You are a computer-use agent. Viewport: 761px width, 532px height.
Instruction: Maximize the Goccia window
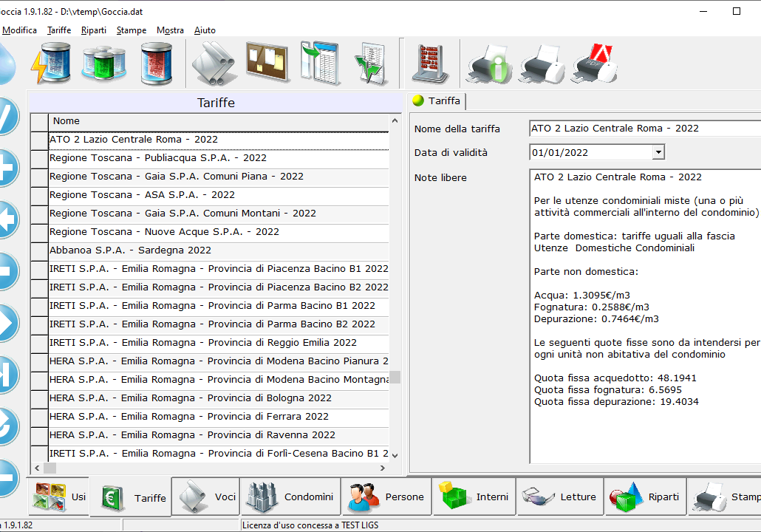coord(736,11)
